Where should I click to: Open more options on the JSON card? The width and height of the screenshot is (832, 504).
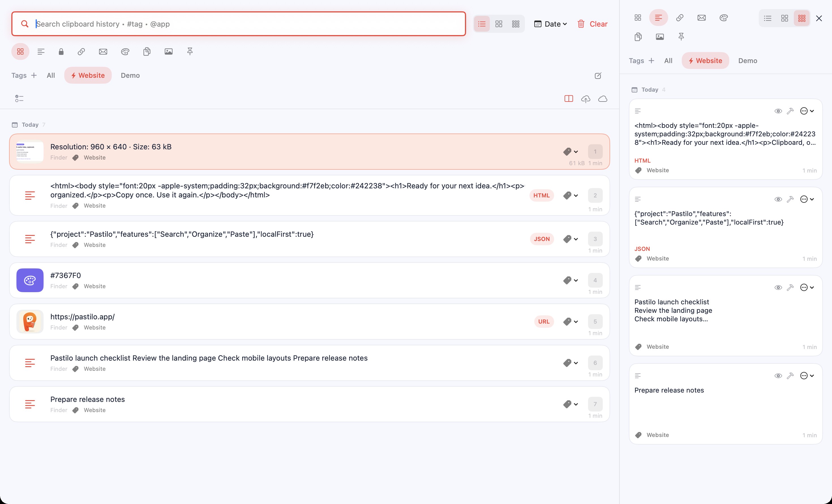pyautogui.click(x=807, y=199)
